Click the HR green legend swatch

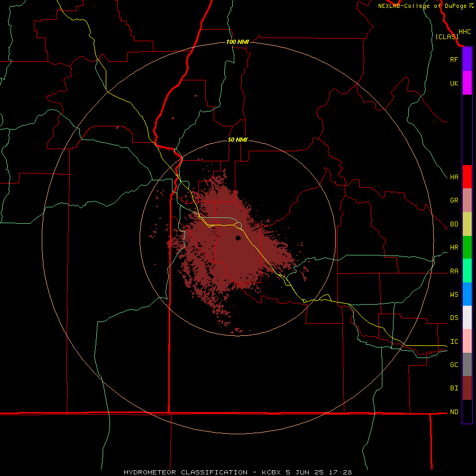click(x=467, y=248)
